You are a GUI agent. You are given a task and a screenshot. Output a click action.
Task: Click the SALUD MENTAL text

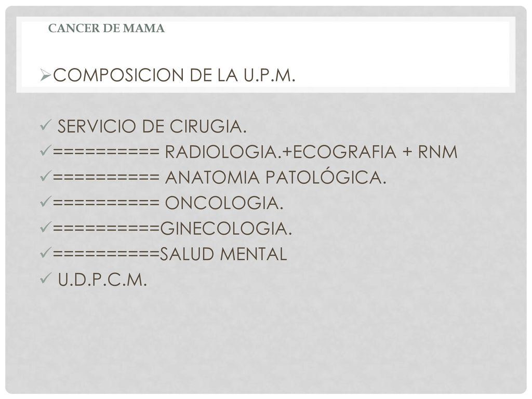223,254
